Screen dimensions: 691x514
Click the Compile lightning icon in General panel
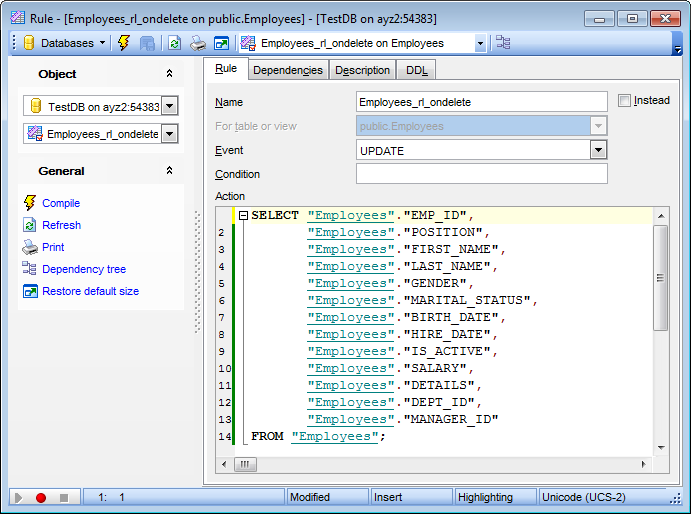pos(30,203)
